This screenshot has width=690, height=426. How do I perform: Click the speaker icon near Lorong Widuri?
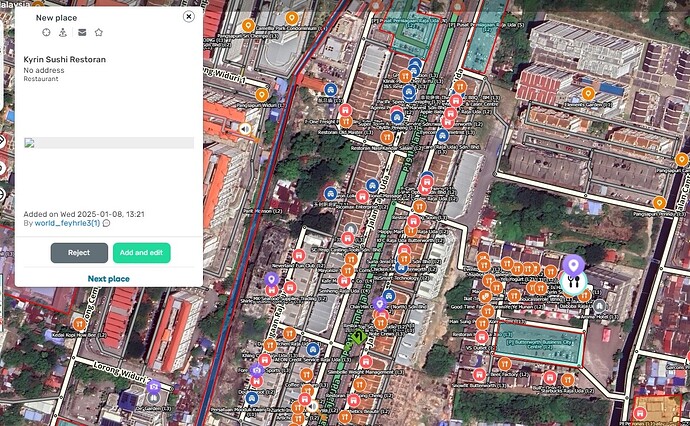[244, 128]
